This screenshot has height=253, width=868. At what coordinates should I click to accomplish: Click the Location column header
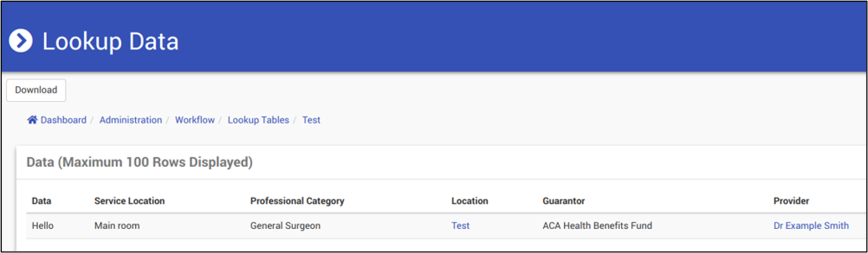pos(469,201)
